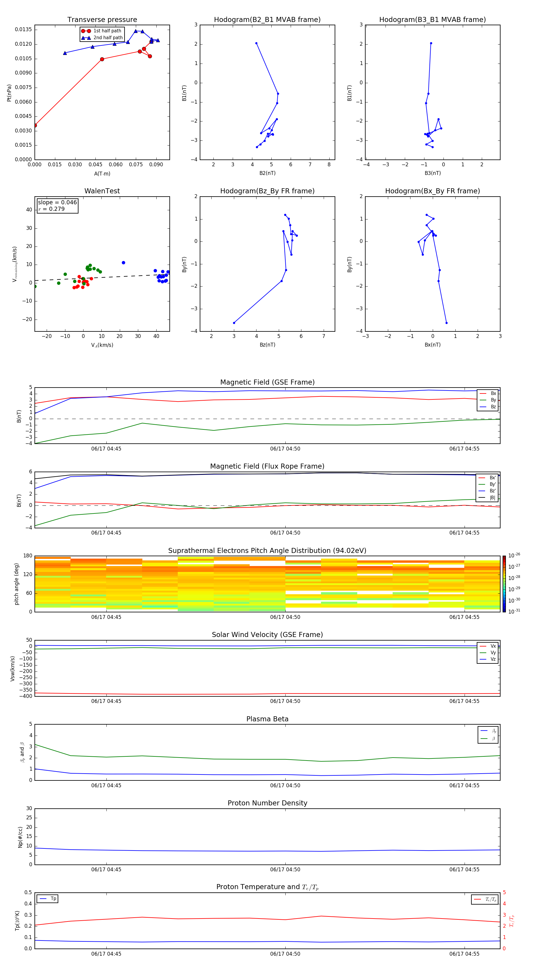Screen dimensions: 535x980
Task: Click 'B2(nT)' axis label
Action: (267, 173)
